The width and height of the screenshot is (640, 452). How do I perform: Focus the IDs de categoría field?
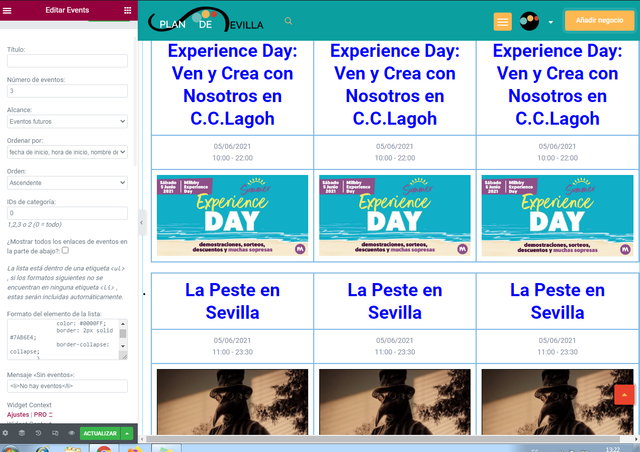(67, 213)
